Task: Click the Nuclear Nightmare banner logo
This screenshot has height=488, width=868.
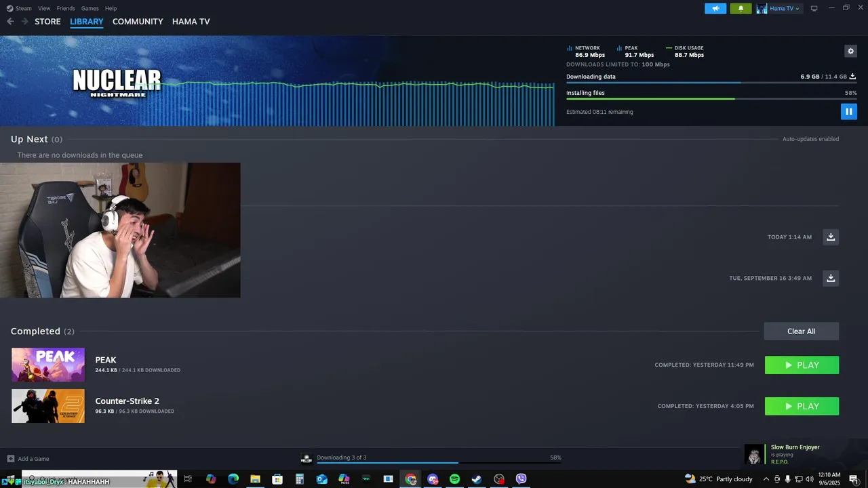Action: pyautogui.click(x=117, y=83)
